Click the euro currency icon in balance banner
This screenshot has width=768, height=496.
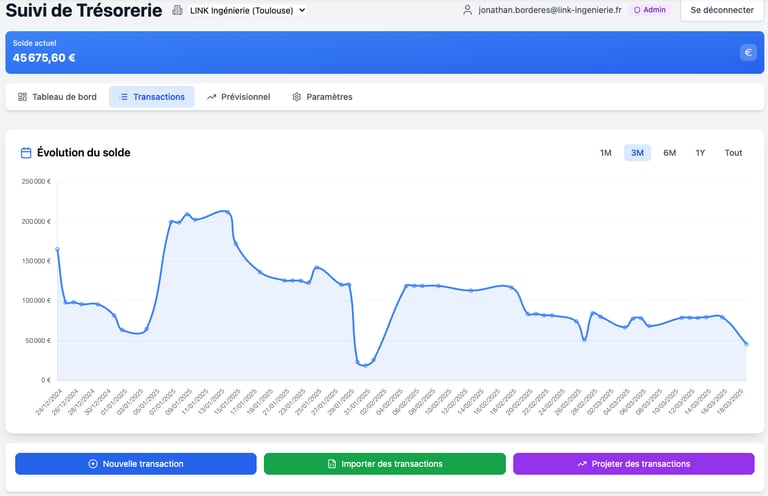pyautogui.click(x=748, y=53)
